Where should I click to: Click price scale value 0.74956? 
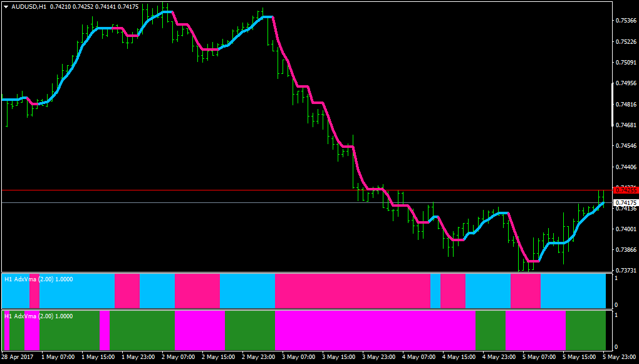coord(626,83)
